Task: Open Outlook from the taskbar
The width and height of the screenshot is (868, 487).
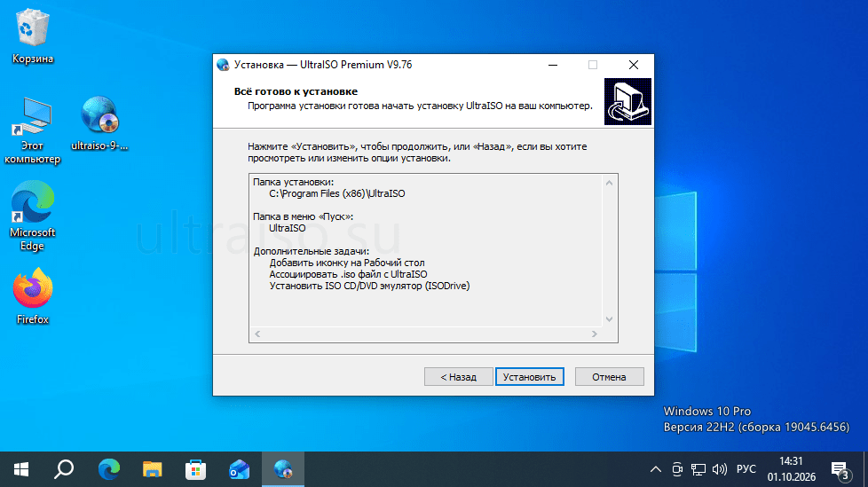Action: coord(239,469)
